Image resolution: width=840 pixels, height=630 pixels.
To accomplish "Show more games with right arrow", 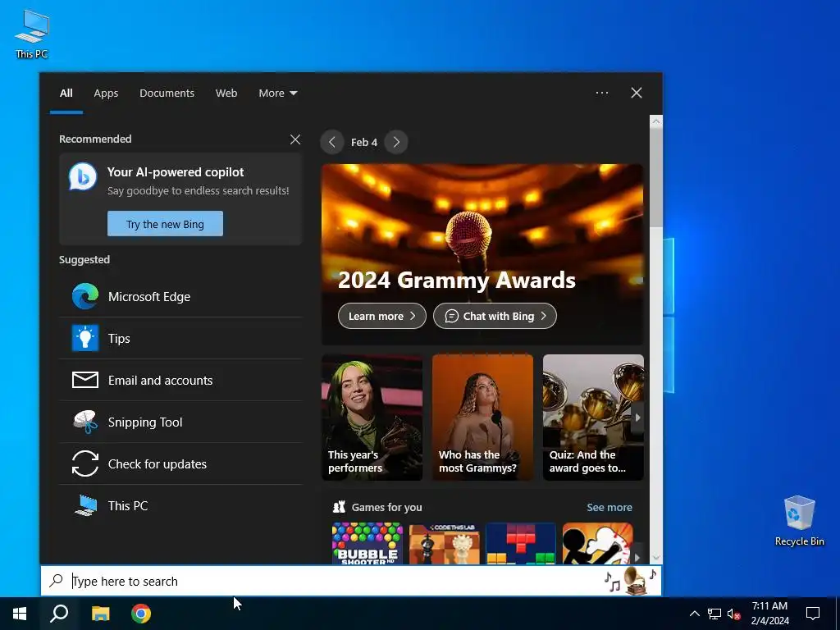I will click(637, 557).
